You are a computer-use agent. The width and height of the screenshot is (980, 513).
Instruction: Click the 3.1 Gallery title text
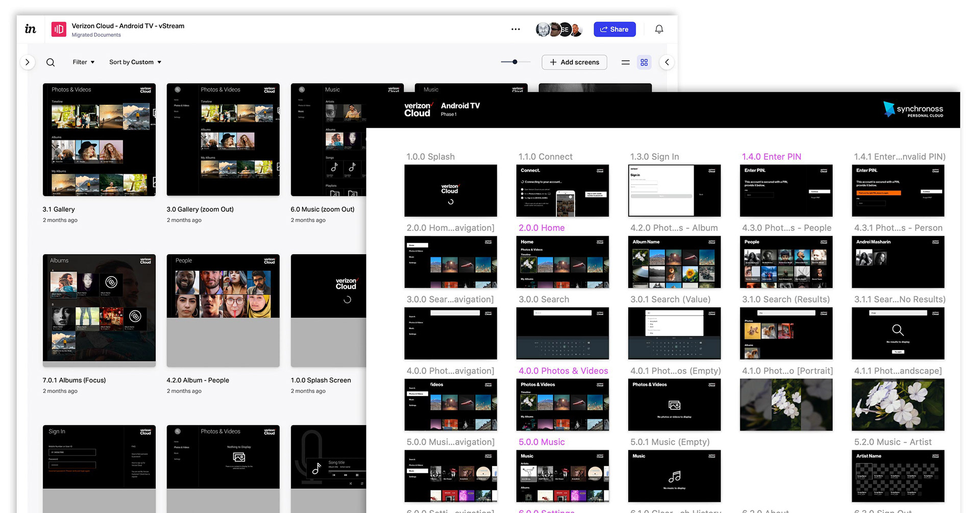coord(59,209)
